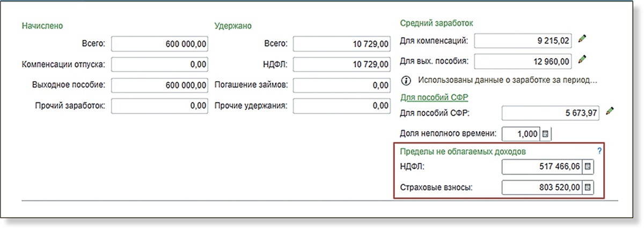Open help question mark for non-taxable limits
This screenshot has width=644, height=229.
tap(599, 152)
